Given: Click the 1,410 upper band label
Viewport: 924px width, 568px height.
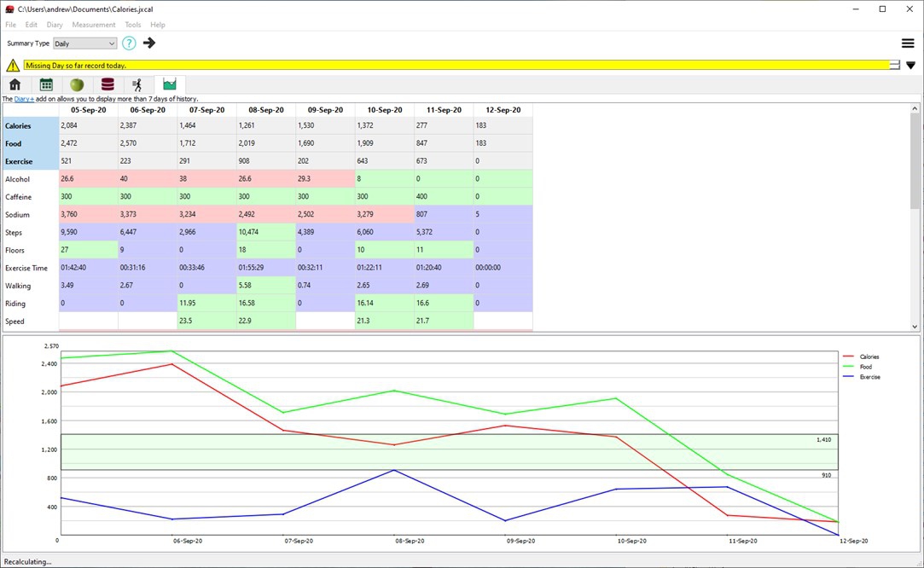Looking at the screenshot, I should tap(823, 439).
